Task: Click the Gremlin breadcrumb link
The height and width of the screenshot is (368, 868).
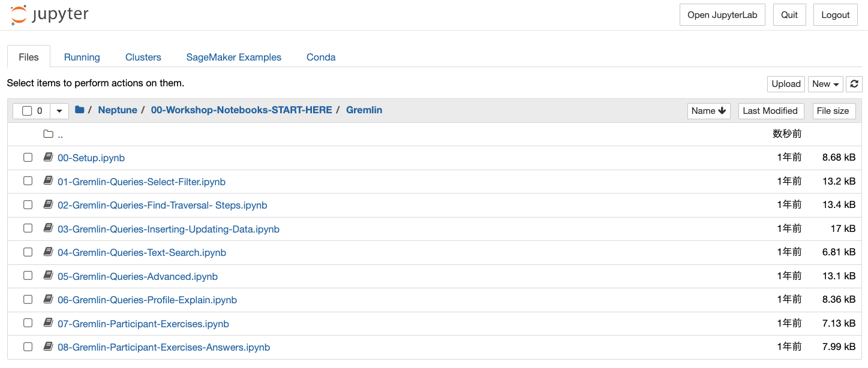Action: tap(364, 110)
